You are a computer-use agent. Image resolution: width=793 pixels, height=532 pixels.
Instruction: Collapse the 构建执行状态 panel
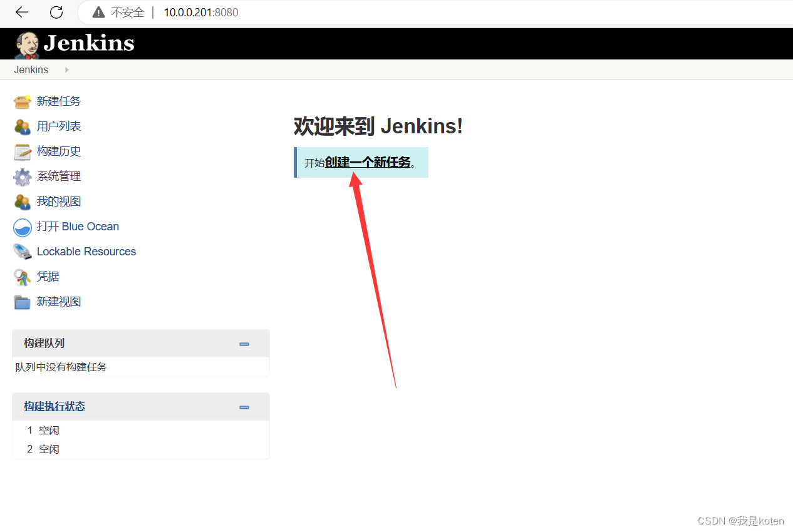click(x=244, y=407)
